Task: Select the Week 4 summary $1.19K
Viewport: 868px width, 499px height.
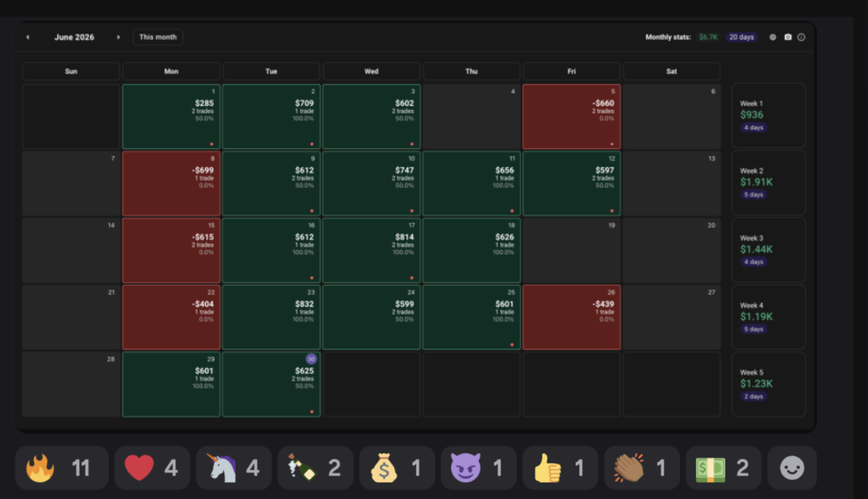Action: tap(769, 317)
